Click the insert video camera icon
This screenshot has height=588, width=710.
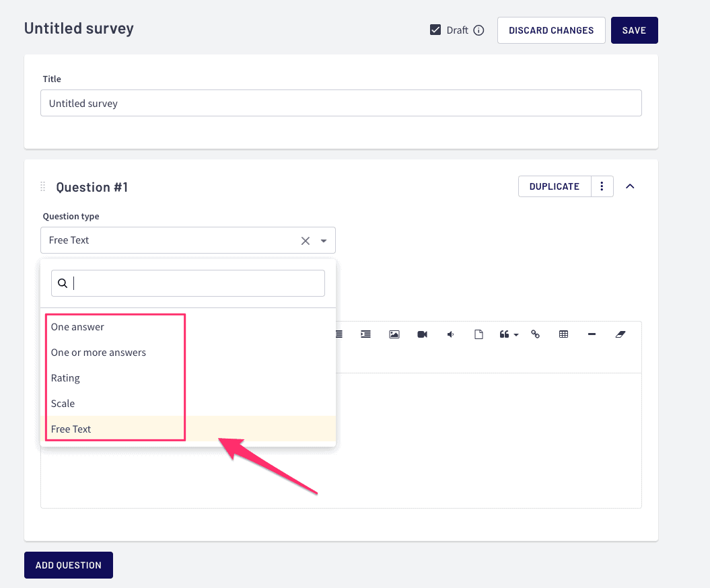point(423,334)
